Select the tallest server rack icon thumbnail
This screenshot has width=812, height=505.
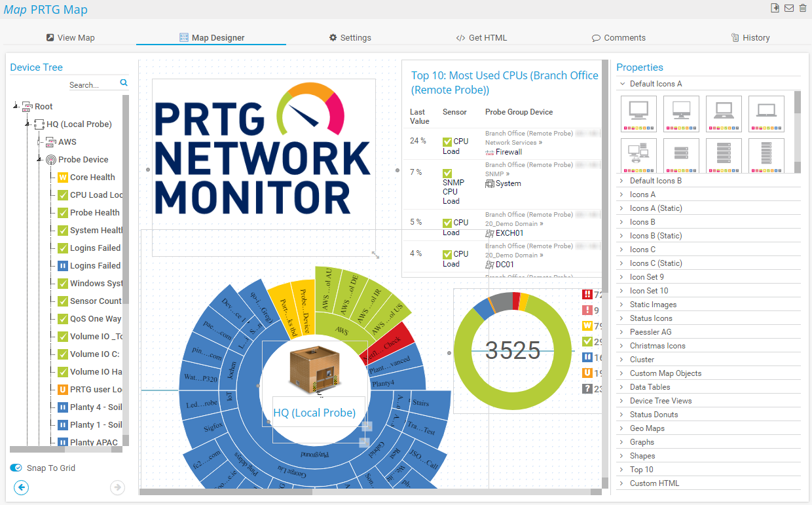(x=762, y=155)
